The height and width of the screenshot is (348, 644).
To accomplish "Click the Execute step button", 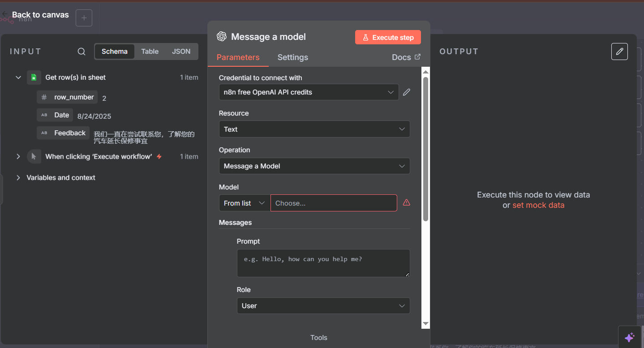I will click(388, 37).
